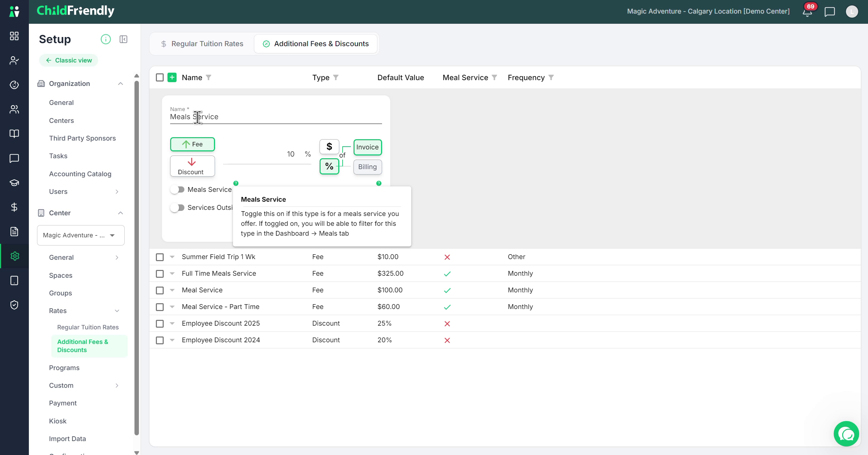Open the messages icon in top bar

pyautogui.click(x=830, y=12)
